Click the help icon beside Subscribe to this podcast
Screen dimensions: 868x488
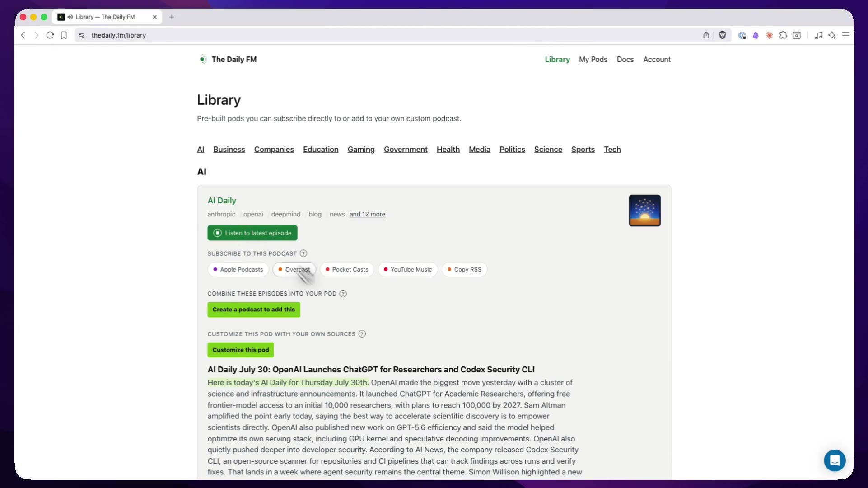pos(303,253)
